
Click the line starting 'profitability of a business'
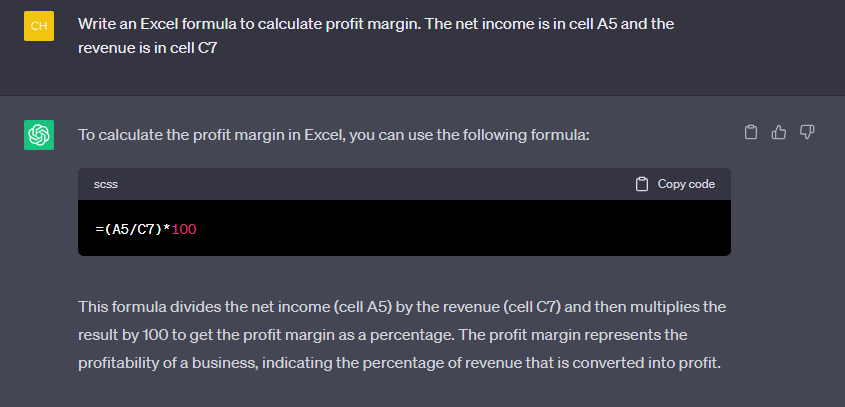point(399,363)
